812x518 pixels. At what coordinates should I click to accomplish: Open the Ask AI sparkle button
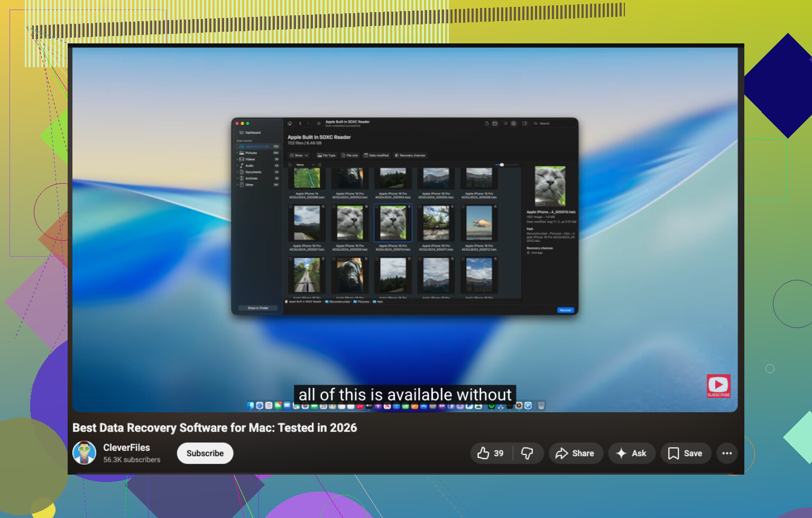click(632, 453)
